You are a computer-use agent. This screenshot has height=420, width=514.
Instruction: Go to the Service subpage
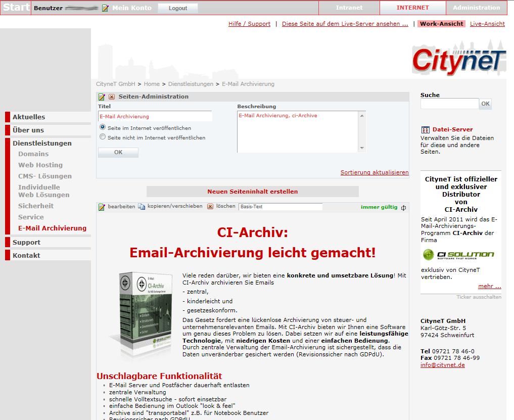pyautogui.click(x=31, y=217)
